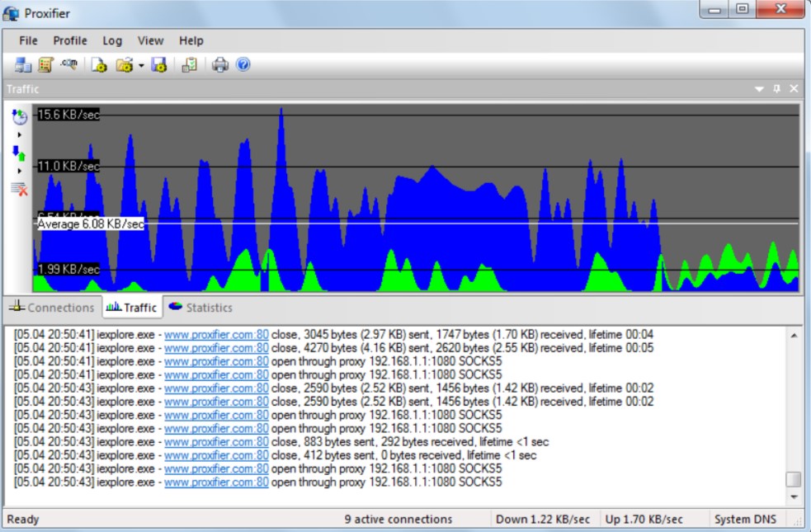Click Down 1.22 KB/sec status entry
Viewport: 811px width, 532px height.
click(543, 519)
